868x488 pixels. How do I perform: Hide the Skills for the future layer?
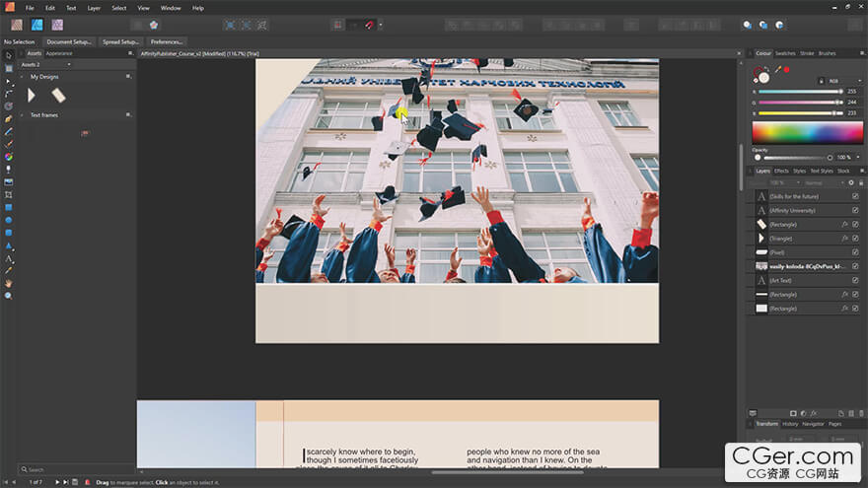pyautogui.click(x=854, y=196)
